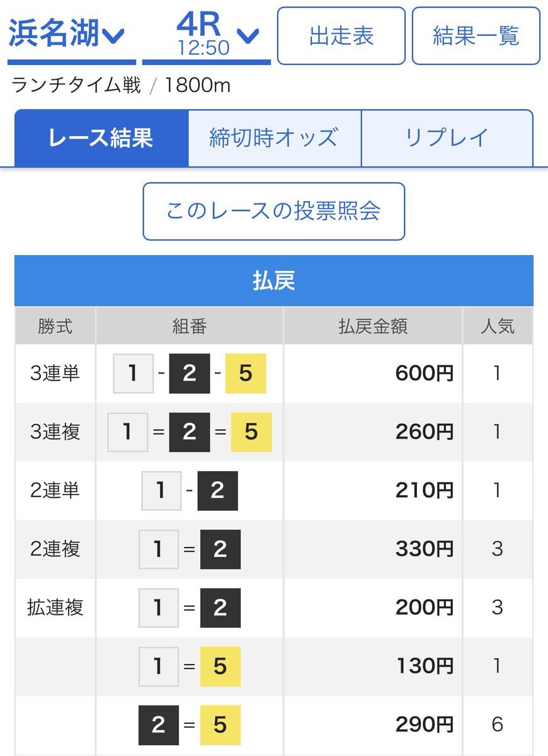Click the yellow 5 badge in 1=5 拡連複 row

click(x=220, y=667)
